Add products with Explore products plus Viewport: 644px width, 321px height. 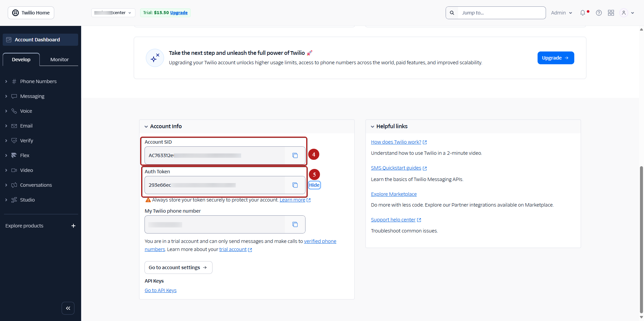click(x=73, y=226)
